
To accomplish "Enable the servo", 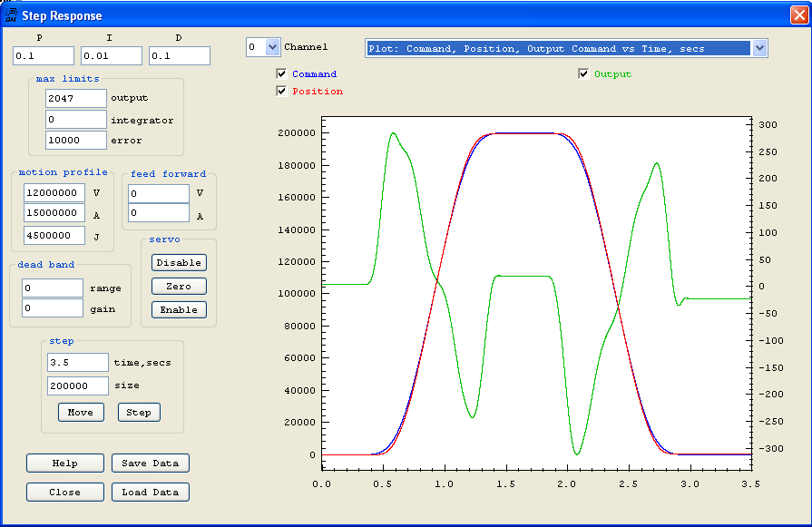I will (178, 308).
